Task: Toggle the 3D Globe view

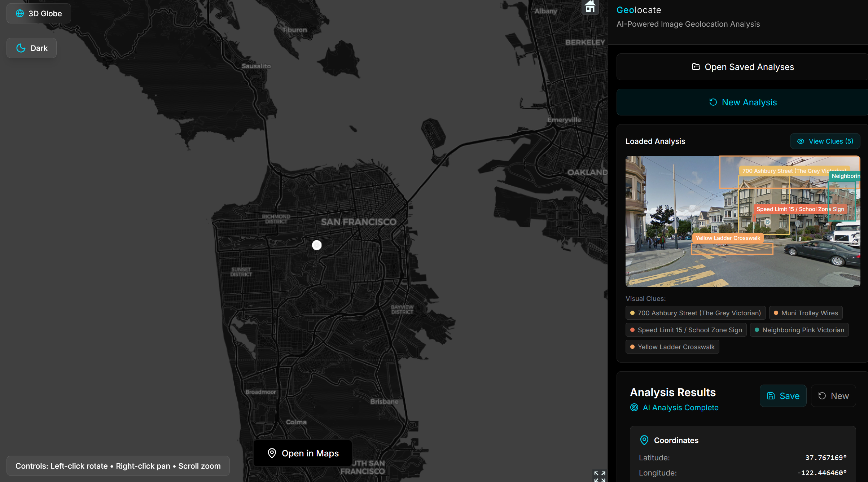Action: (x=39, y=13)
